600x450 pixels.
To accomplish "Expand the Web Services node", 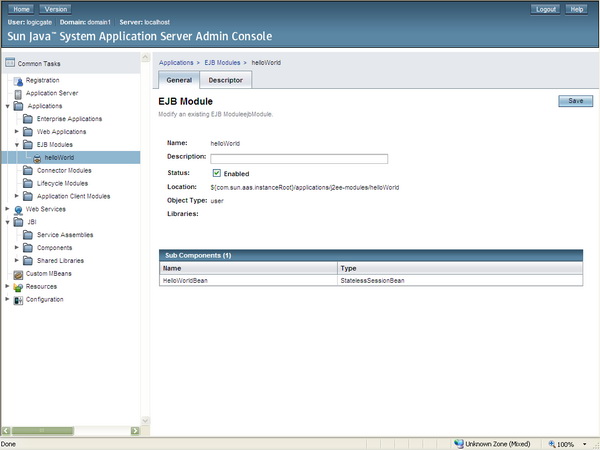I will click(x=7, y=209).
